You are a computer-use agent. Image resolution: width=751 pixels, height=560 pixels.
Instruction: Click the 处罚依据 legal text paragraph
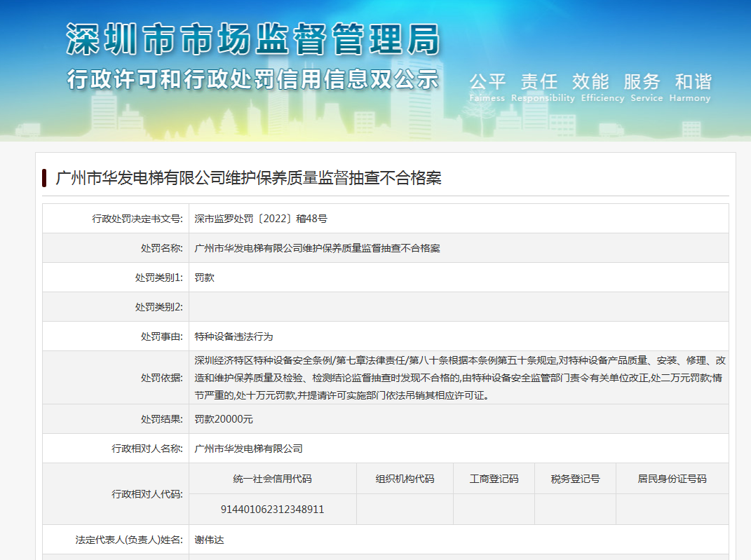(460, 378)
